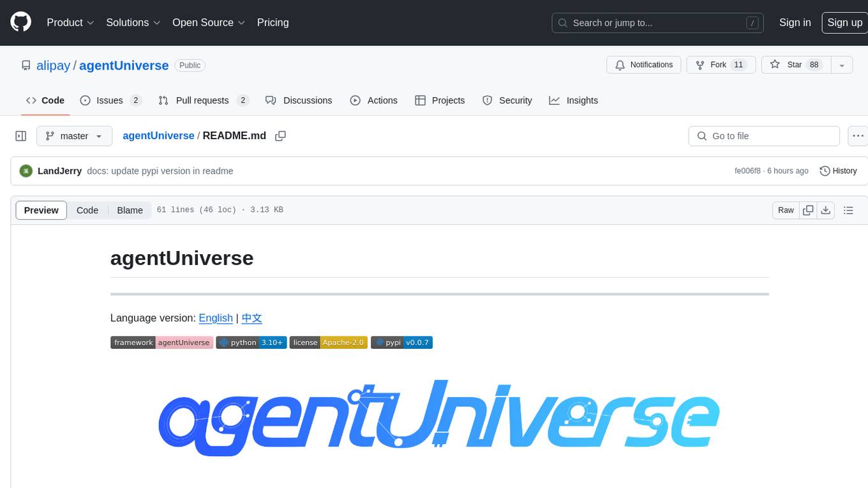Focus the Go to file field
The width and height of the screenshot is (868, 488).
[764, 136]
